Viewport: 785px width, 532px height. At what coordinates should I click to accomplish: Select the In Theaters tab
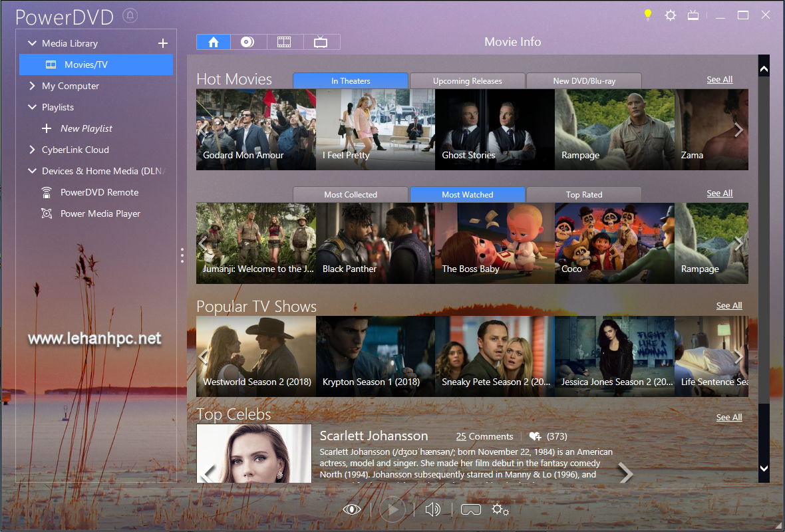tap(351, 81)
